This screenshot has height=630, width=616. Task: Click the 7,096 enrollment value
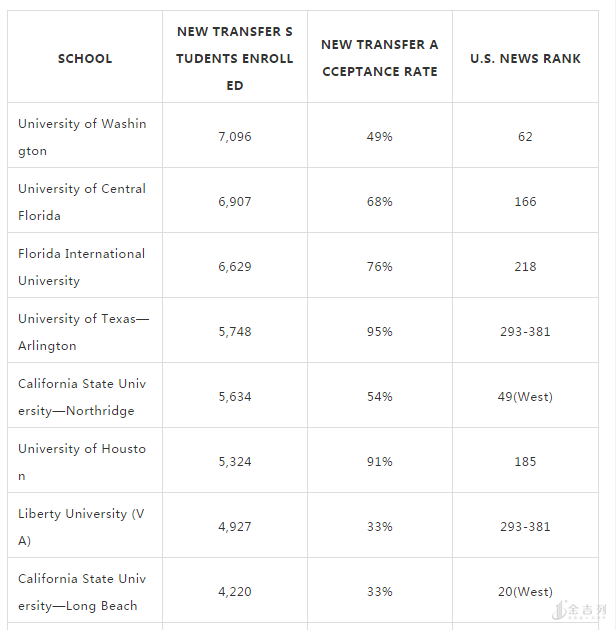[235, 137]
